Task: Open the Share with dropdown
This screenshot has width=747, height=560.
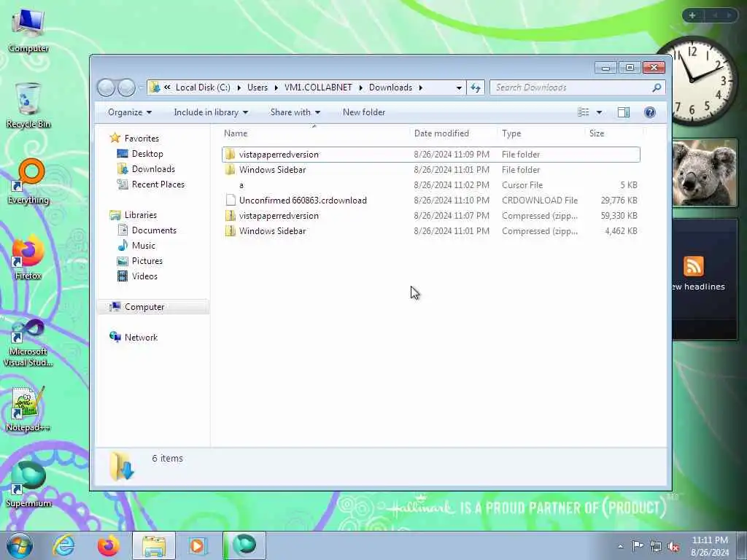Action: coord(295,112)
